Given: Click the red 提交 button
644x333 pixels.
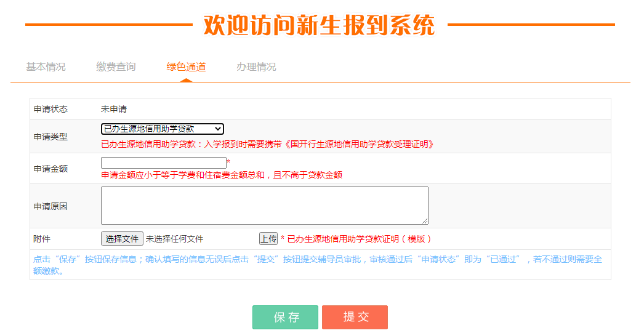Looking at the screenshot, I should (x=355, y=317).
